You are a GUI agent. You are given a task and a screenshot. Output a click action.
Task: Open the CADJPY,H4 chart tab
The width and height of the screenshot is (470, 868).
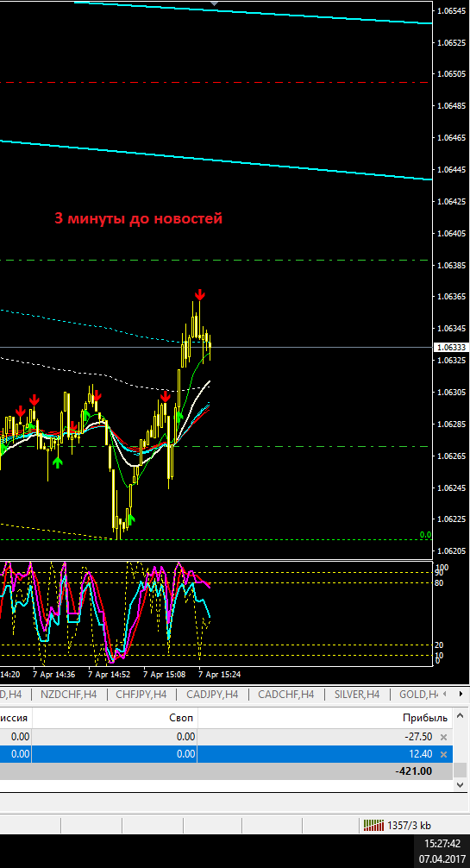click(213, 695)
